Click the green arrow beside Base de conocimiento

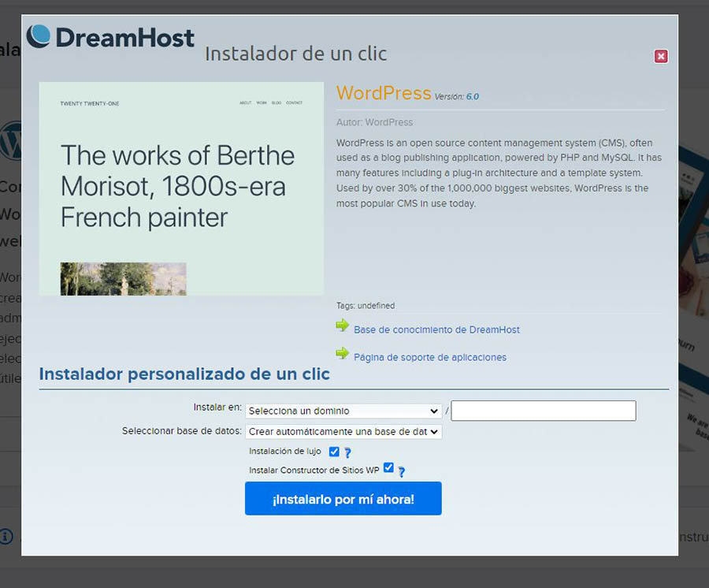(x=342, y=326)
